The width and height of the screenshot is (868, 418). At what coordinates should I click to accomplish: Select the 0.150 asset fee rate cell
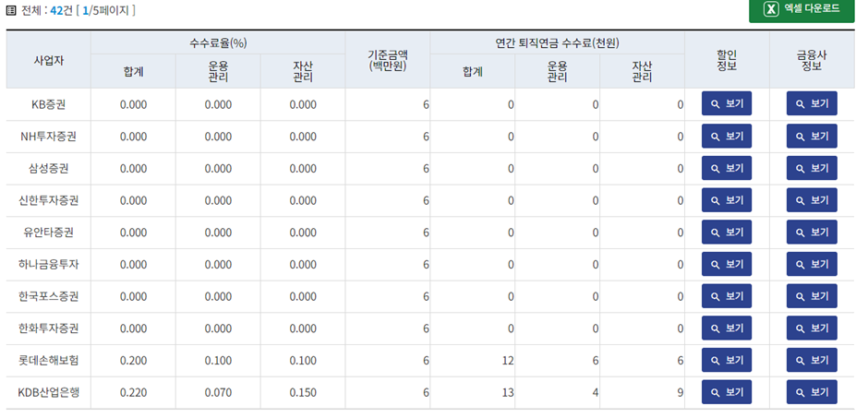(303, 393)
